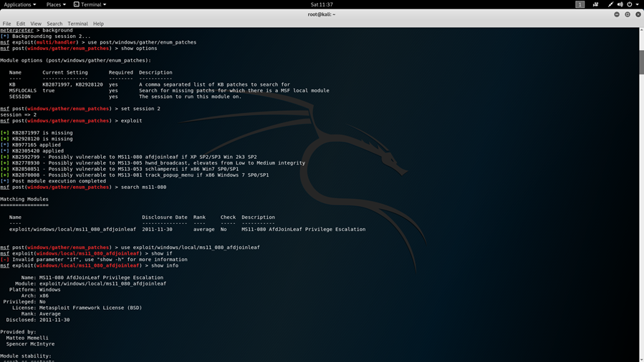Screen dimensions: 644x362
Task: Click the Sat 11:37 clock
Action: 322,4
